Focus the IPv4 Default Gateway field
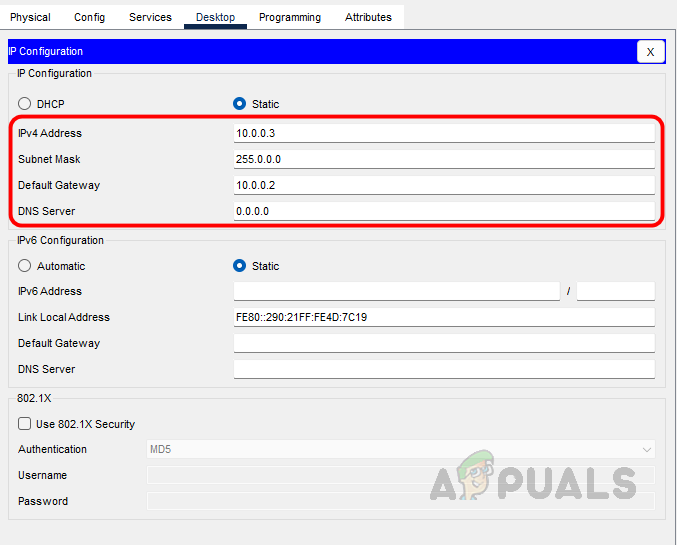The image size is (677, 545). [443, 185]
